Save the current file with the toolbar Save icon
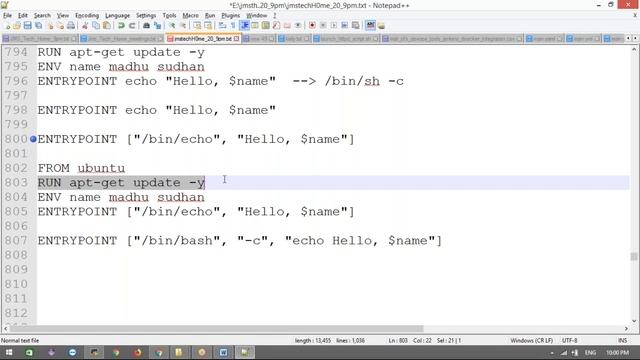 tap(27, 26)
